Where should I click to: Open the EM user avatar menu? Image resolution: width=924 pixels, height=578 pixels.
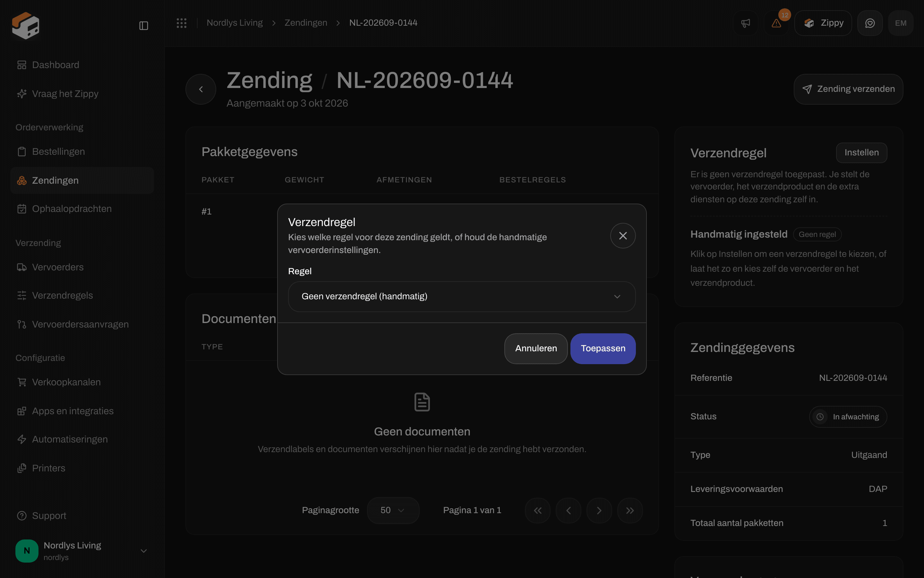point(901,23)
